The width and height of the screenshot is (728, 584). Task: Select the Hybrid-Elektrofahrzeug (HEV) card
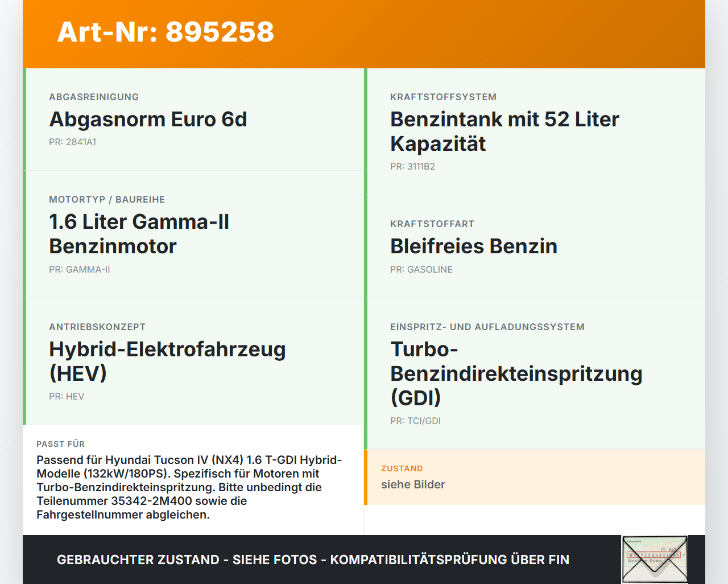coord(193,361)
